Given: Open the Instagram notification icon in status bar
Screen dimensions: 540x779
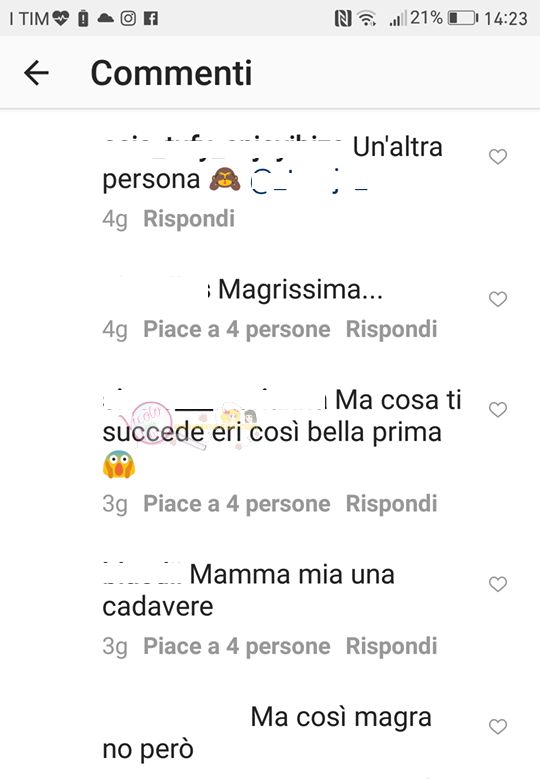Looking at the screenshot, I should coord(128,18).
